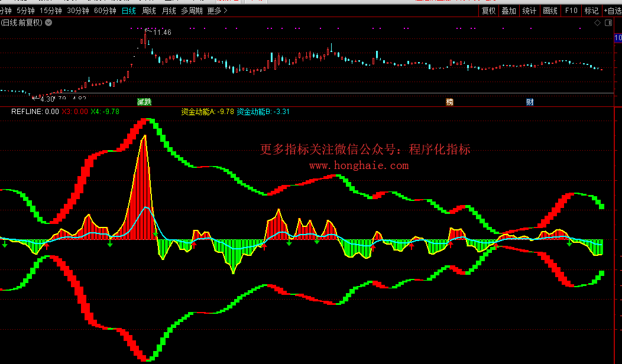Click the green 减跌 marker on chart
The width and height of the screenshot is (622, 364).
tap(144, 102)
